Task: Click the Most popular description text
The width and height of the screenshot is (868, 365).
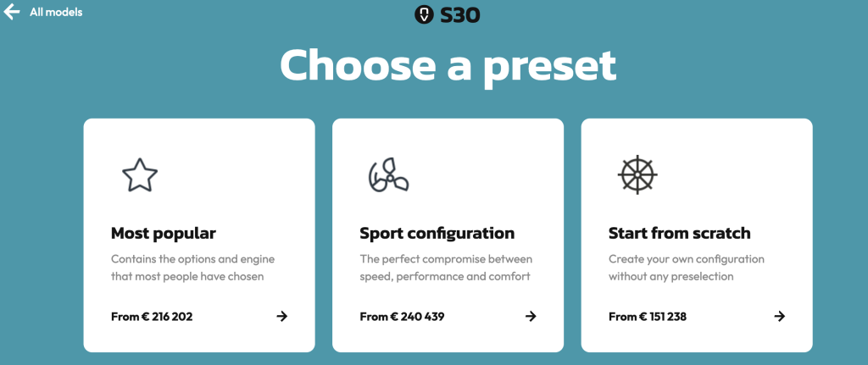Action: coord(192,268)
